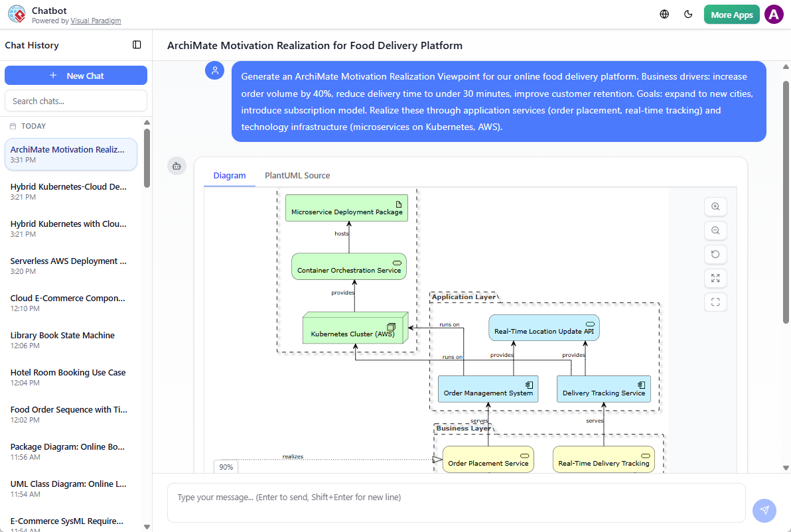The image size is (791, 532).
Task: Select the Diagram tab
Action: (x=230, y=176)
